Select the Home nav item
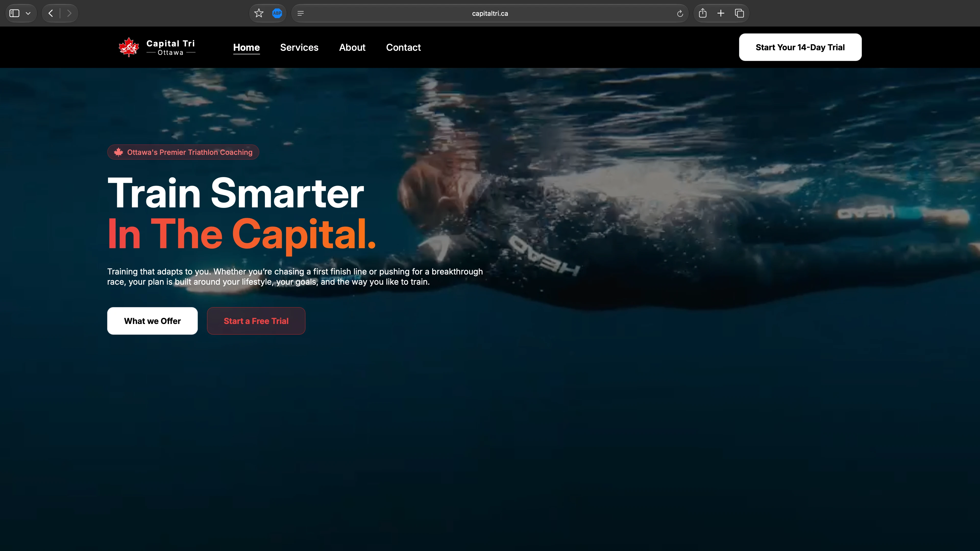The height and width of the screenshot is (551, 980). (247, 47)
